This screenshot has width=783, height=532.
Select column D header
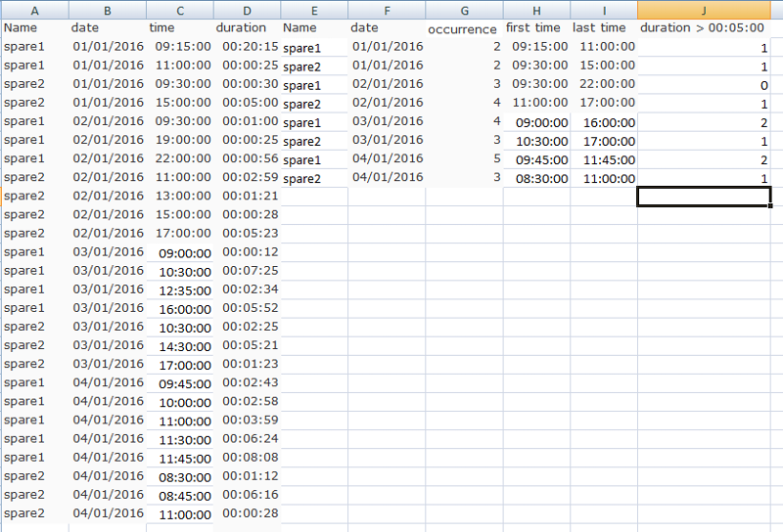pyautogui.click(x=248, y=11)
